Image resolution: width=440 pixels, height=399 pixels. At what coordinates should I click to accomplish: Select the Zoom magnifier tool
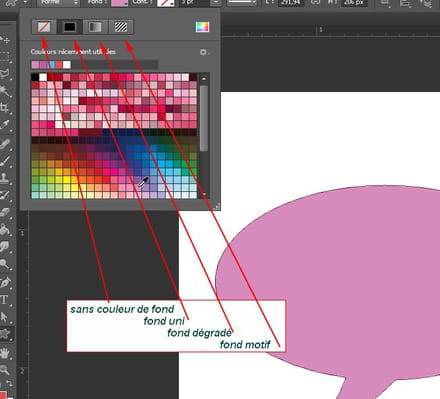click(5, 370)
